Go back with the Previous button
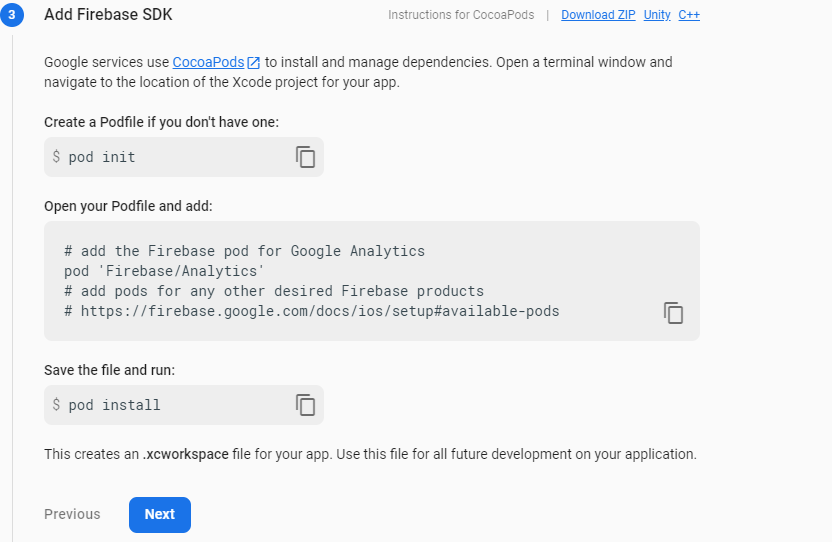This screenshot has width=832, height=542. tap(72, 514)
